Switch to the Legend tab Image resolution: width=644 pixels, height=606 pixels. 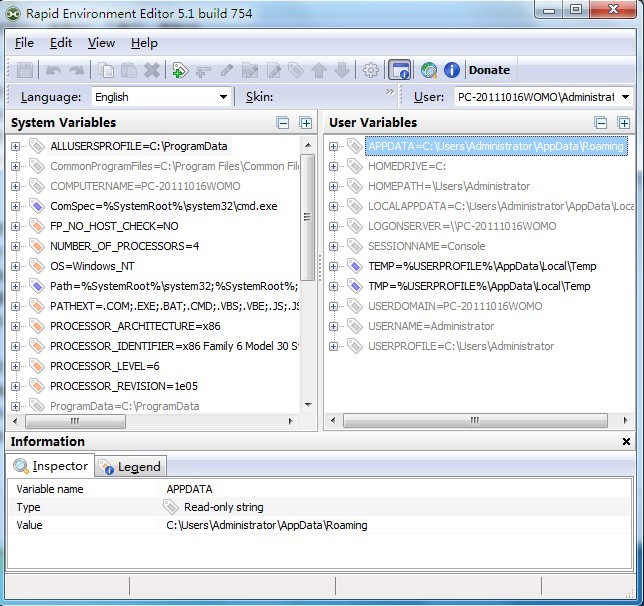pos(130,466)
